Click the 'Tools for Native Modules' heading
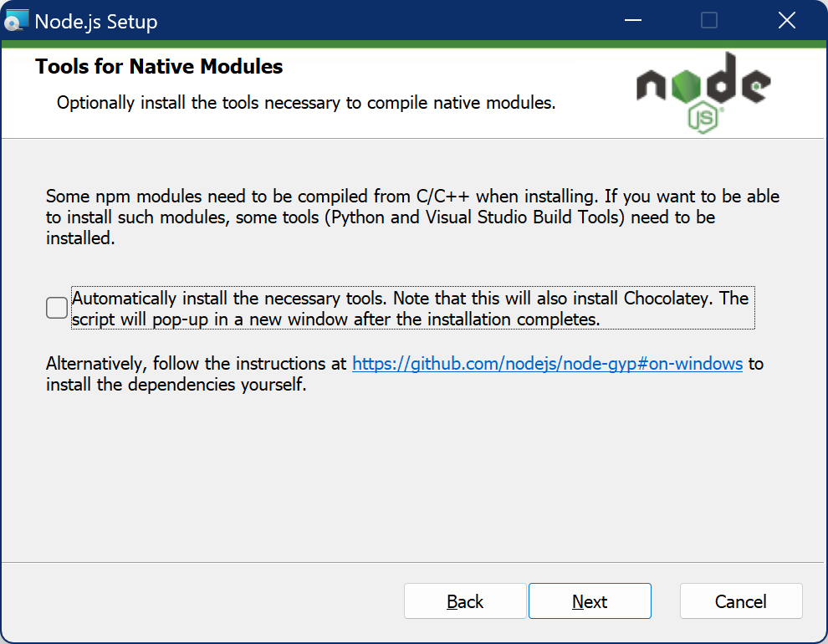This screenshot has width=828, height=644. pyautogui.click(x=159, y=67)
